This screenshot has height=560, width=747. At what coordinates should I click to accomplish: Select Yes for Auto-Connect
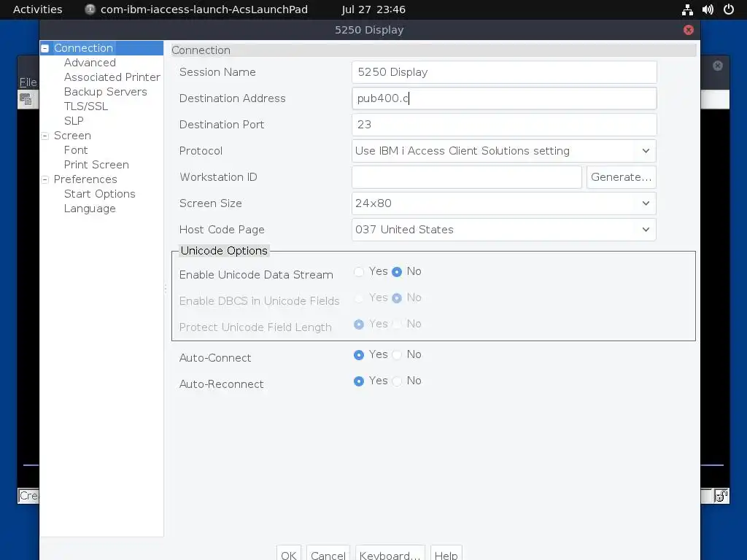point(359,355)
